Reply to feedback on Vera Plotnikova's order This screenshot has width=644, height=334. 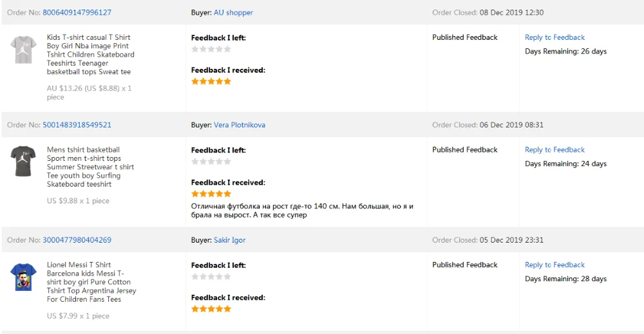click(x=554, y=150)
